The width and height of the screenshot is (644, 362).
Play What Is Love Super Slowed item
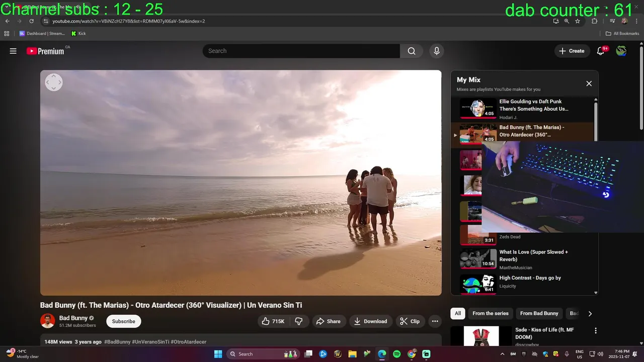[522, 259]
